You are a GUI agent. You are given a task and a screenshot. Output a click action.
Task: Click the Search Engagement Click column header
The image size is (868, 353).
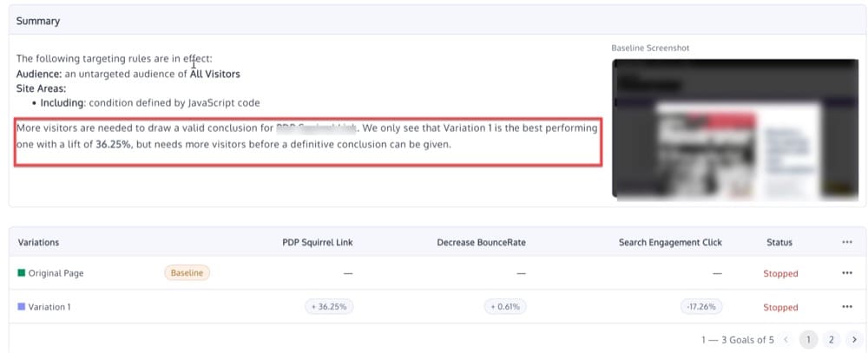point(670,242)
